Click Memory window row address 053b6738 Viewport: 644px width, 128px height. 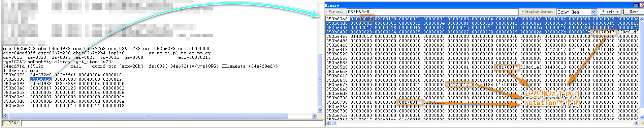337,102
